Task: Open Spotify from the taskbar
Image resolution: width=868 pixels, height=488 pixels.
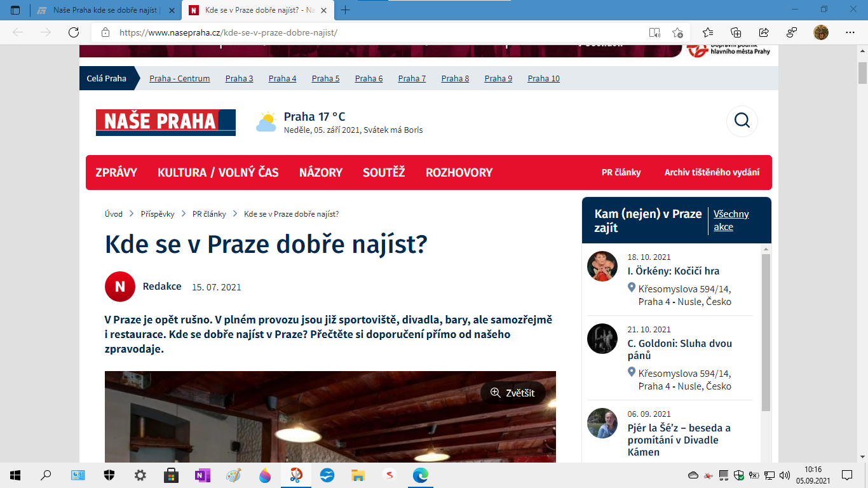Action: point(390,475)
